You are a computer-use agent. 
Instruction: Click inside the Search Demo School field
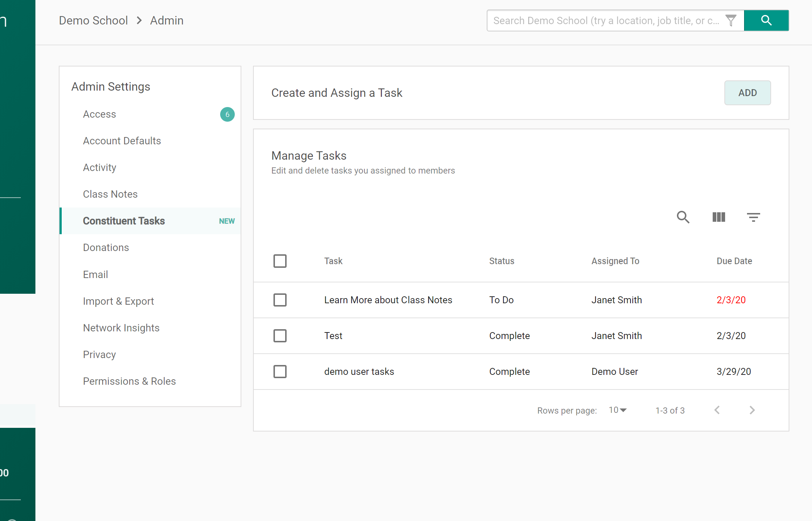tap(602, 20)
